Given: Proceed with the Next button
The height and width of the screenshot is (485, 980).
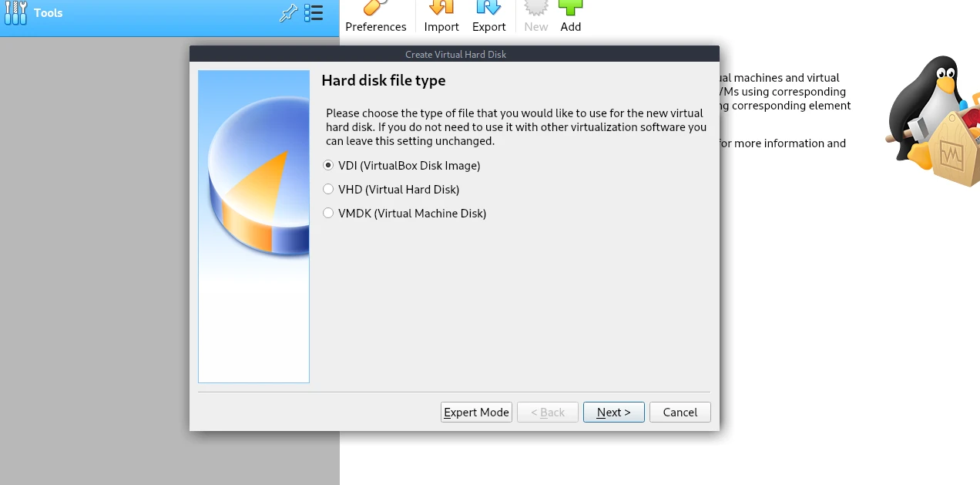Looking at the screenshot, I should coord(614,413).
